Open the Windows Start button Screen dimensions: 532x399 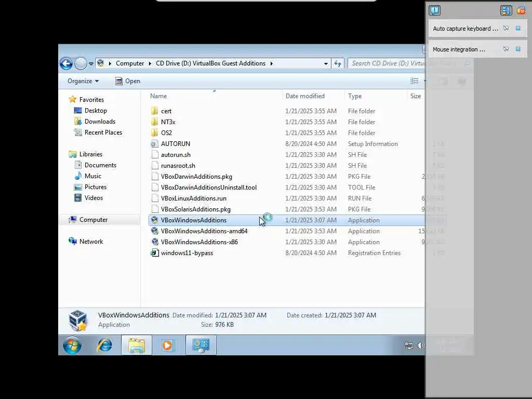(x=72, y=345)
